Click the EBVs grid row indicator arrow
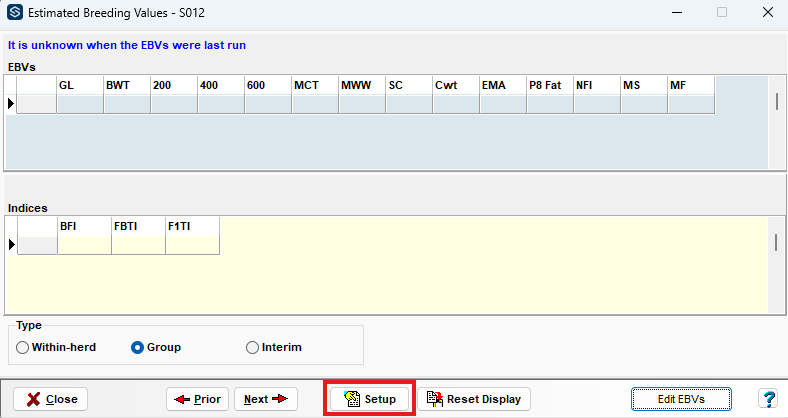Viewport: 788px width, 418px height. pyautogui.click(x=12, y=104)
